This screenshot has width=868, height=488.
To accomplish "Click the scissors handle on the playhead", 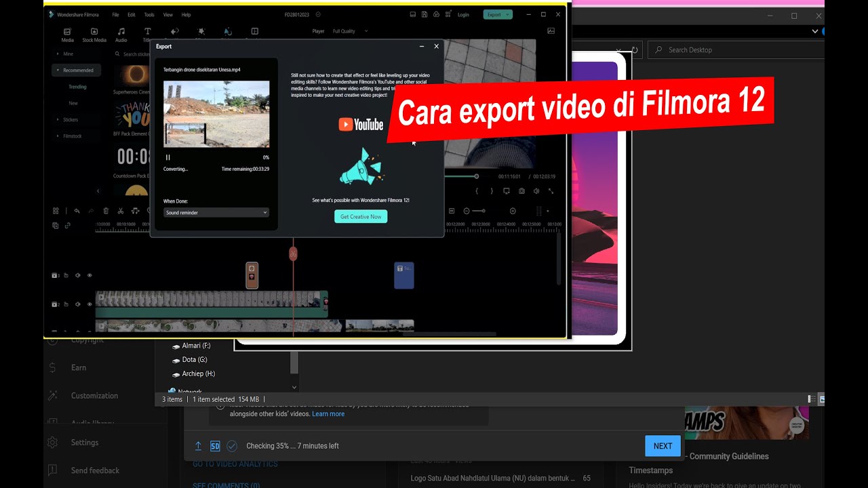I will click(x=293, y=253).
